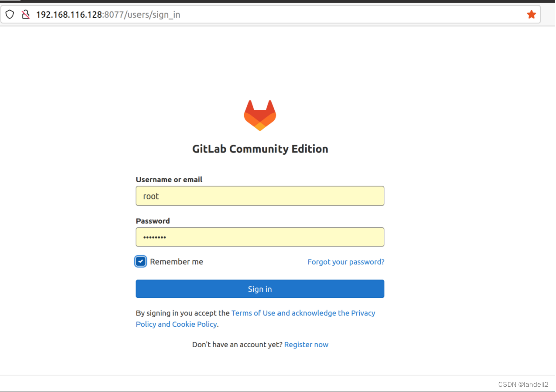Viewport: 556px width, 392px height.
Task: Click the Sign in button
Action: tap(260, 289)
